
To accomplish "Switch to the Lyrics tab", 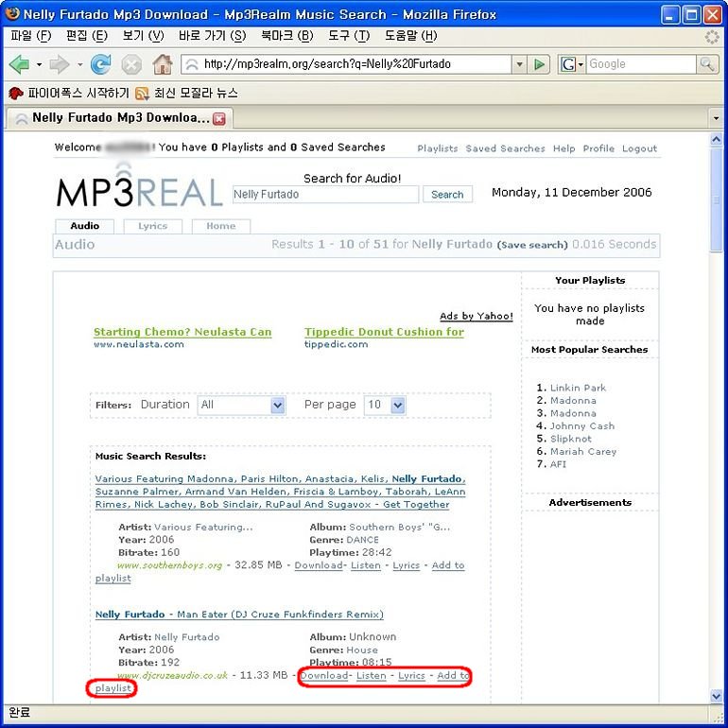I will point(153,226).
